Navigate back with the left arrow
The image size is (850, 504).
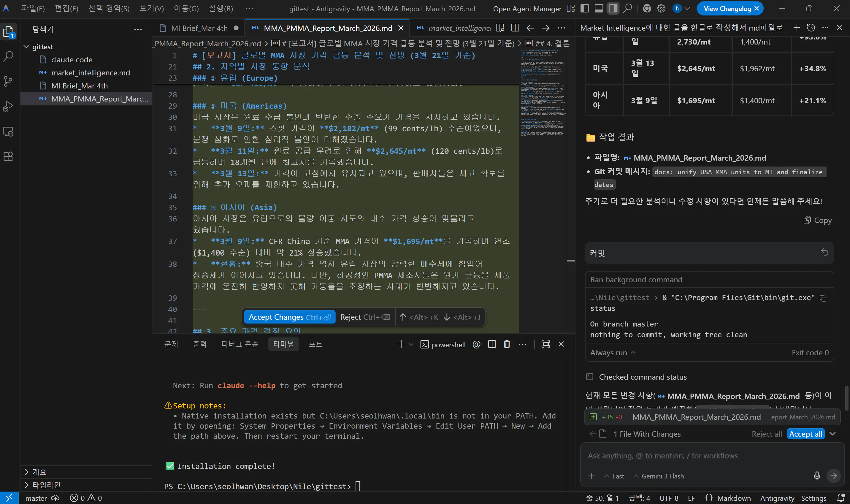point(530,28)
